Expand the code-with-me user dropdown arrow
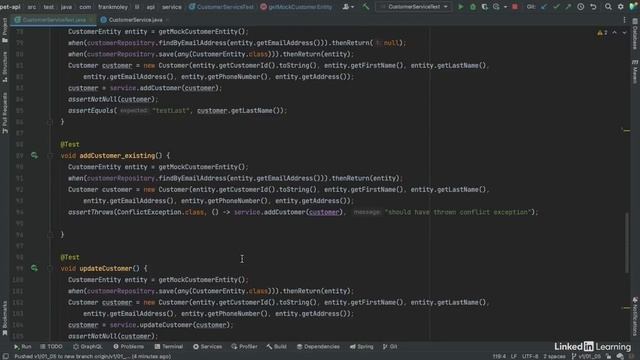Image resolution: width=640 pixels, height=360 pixels. [352, 7]
